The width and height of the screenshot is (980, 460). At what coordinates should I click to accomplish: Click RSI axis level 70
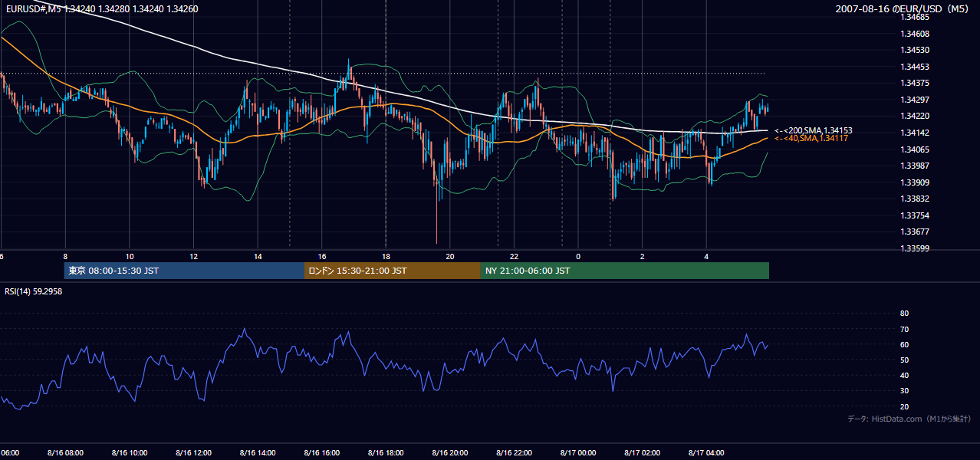[x=904, y=329]
